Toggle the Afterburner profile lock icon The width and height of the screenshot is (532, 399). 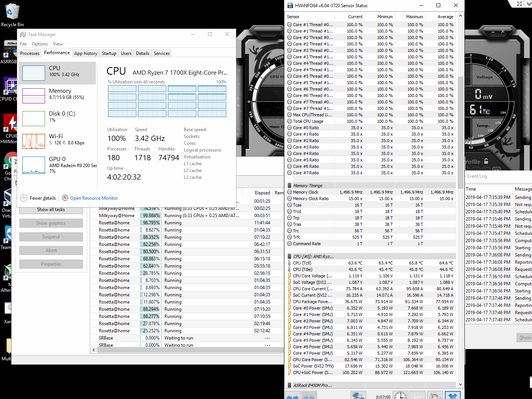(486, 161)
